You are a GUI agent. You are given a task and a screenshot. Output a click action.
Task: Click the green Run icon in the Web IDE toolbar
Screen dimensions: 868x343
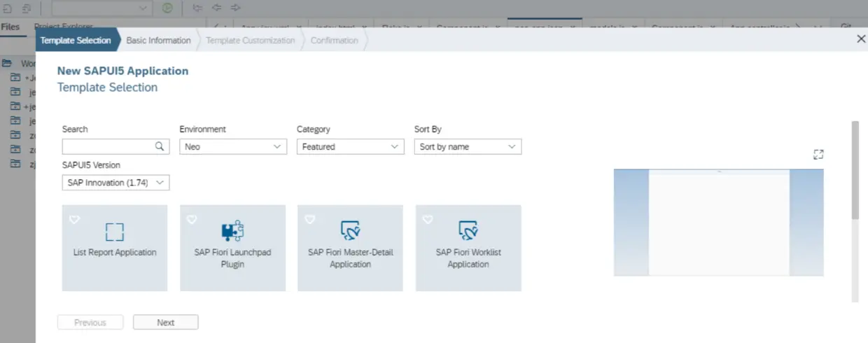(x=167, y=8)
